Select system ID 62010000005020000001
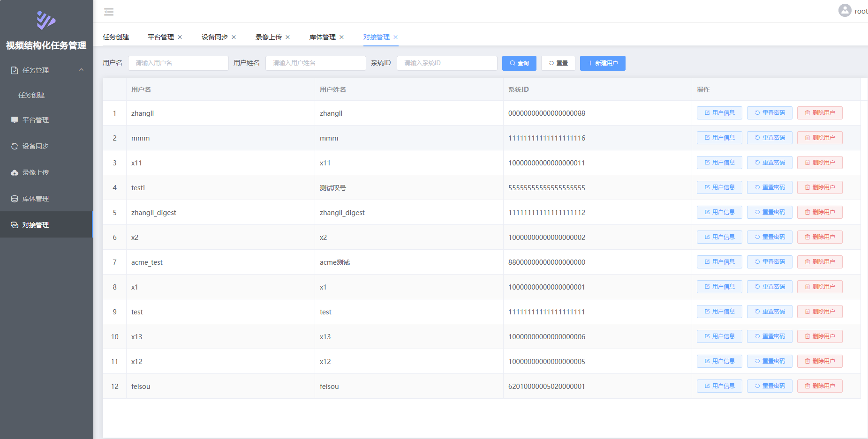 click(547, 387)
